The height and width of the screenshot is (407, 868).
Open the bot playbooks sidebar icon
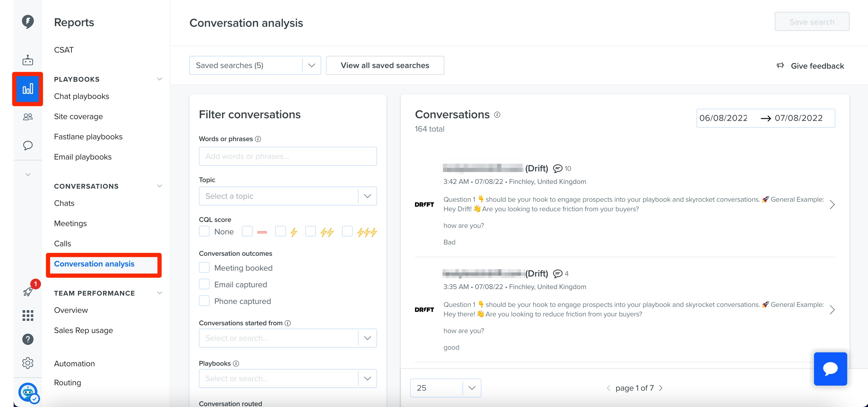point(28,60)
